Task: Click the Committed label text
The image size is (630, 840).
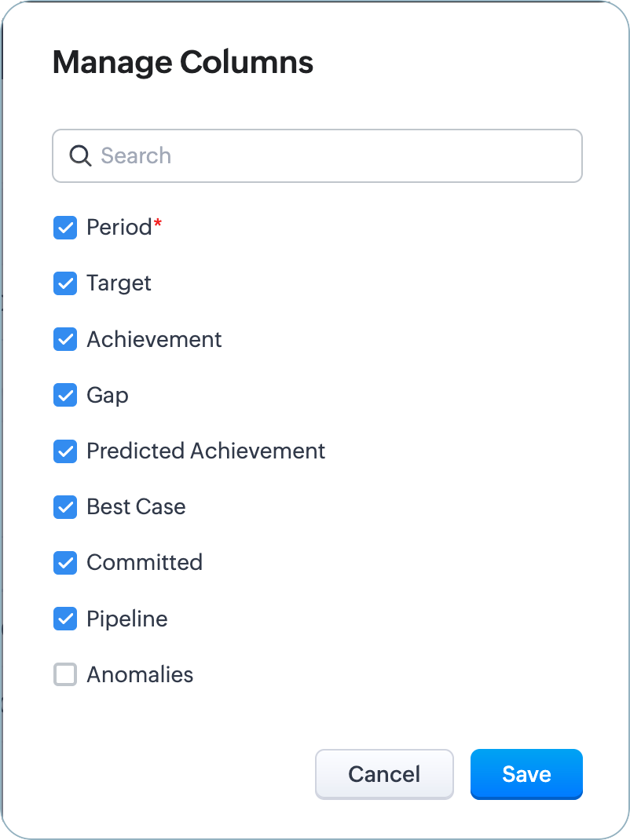Action: (145, 563)
